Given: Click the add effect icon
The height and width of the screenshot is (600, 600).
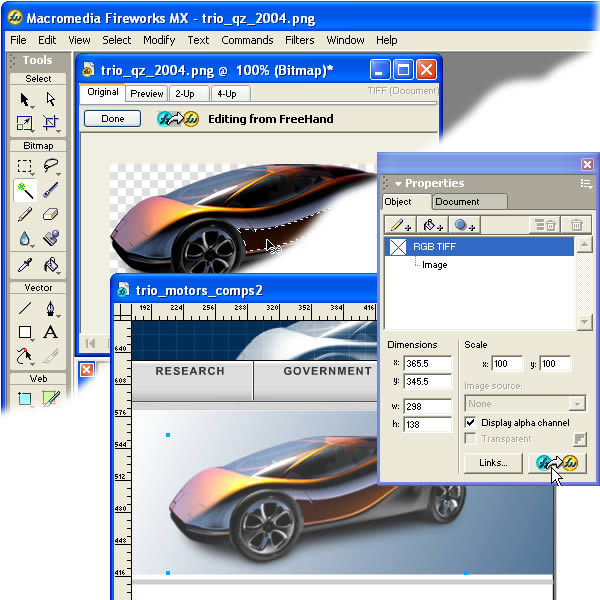Looking at the screenshot, I should click(x=464, y=225).
